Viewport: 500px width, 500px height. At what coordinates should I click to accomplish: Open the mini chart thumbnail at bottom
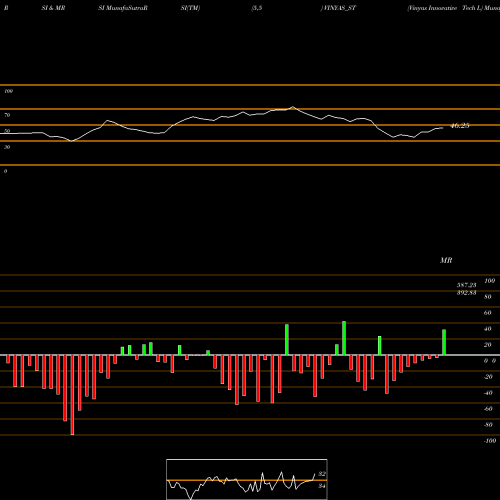(247, 479)
